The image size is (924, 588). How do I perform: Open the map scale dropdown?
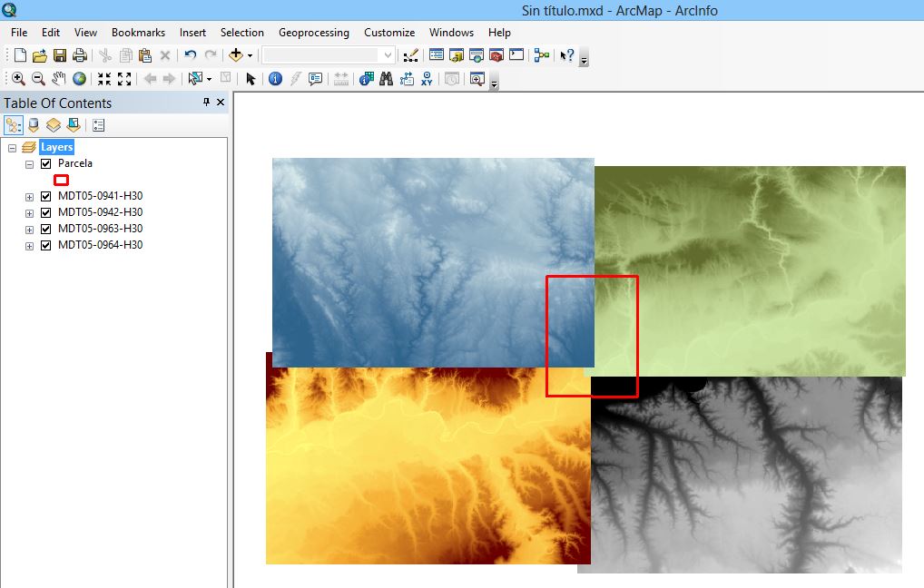[388, 55]
